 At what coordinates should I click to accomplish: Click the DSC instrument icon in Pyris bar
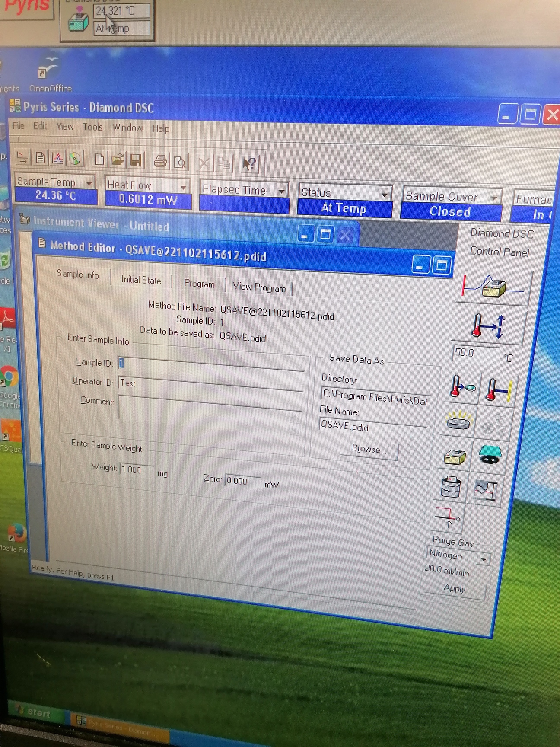pos(78,19)
